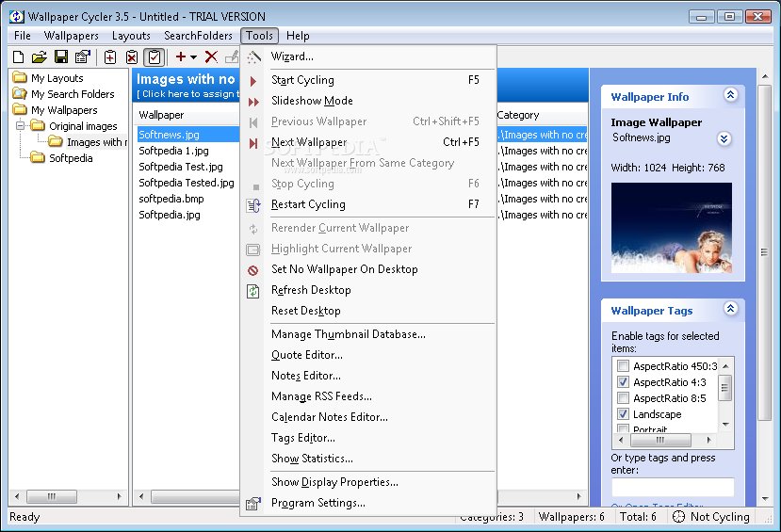The image size is (781, 532).
Task: Click the Start Cycling play icon
Action: click(x=253, y=81)
